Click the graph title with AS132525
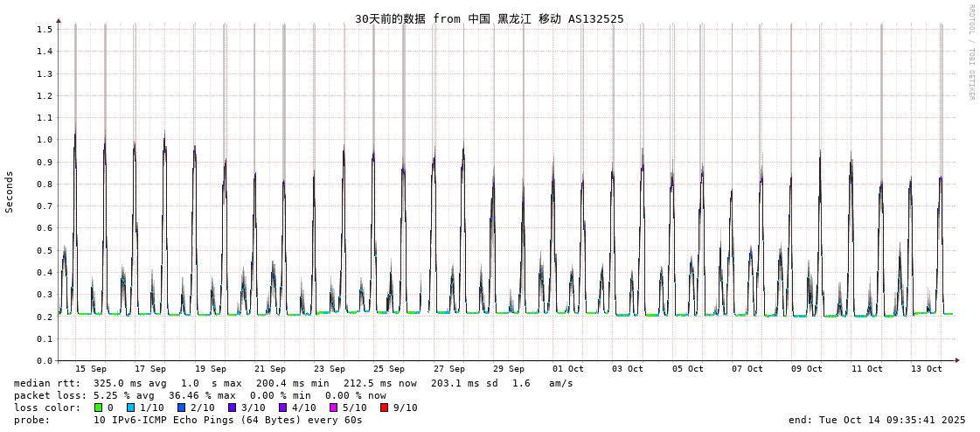 (x=489, y=18)
